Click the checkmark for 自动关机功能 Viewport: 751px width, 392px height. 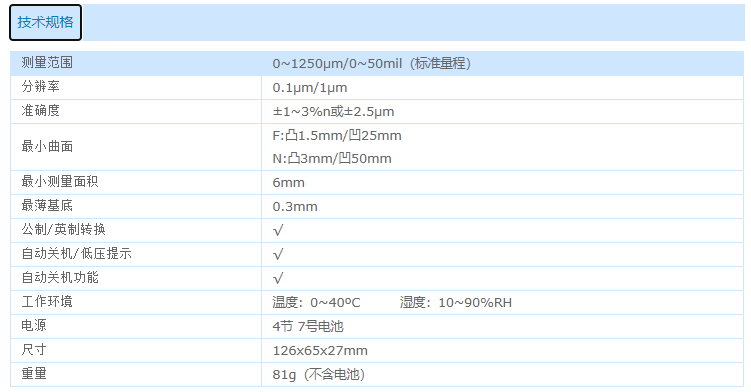[x=278, y=278]
